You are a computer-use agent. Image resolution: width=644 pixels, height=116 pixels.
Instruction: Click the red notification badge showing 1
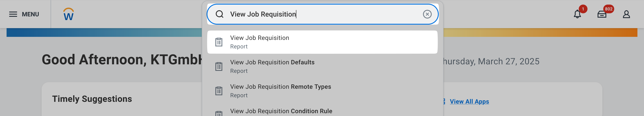(x=583, y=9)
